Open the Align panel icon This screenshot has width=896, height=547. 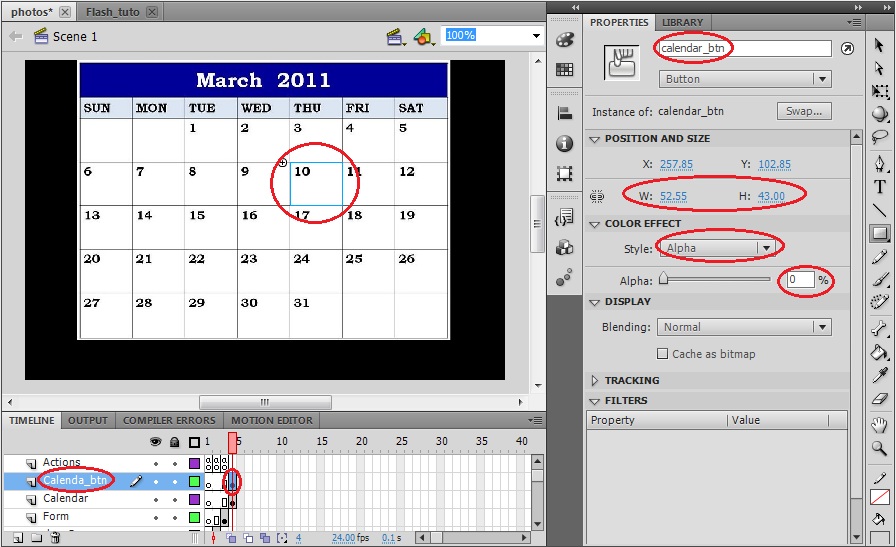pyautogui.click(x=565, y=113)
